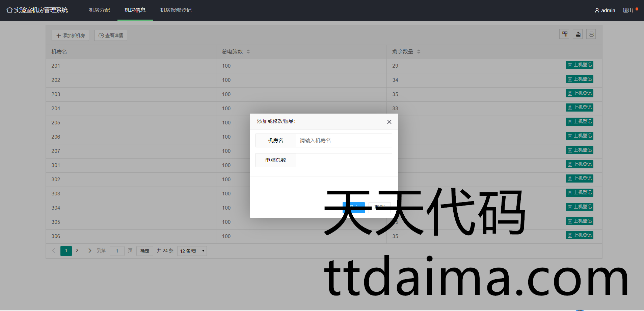This screenshot has height=311, width=644.
Task: Click 退出 to log out
Action: (x=627, y=10)
